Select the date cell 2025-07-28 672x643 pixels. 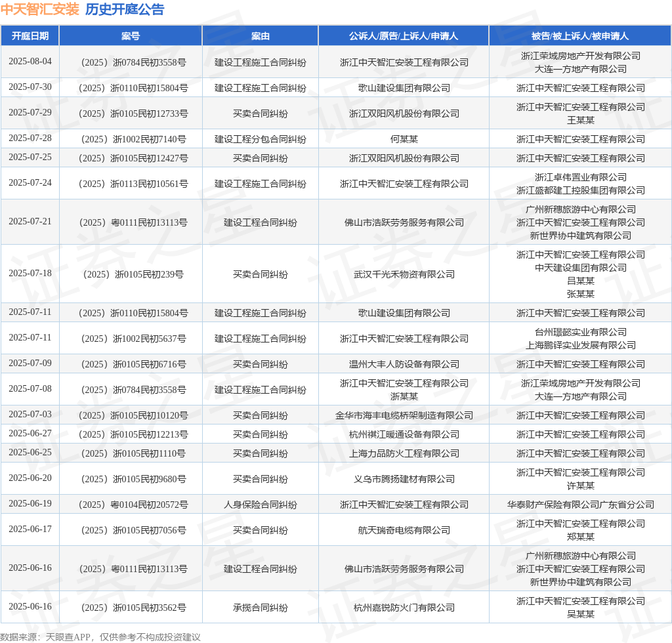(30, 138)
